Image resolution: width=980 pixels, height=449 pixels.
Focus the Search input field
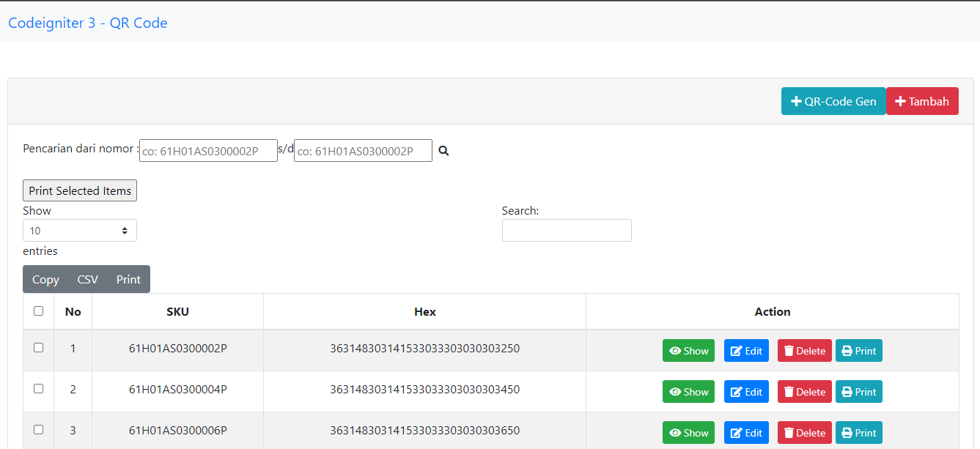tap(567, 231)
